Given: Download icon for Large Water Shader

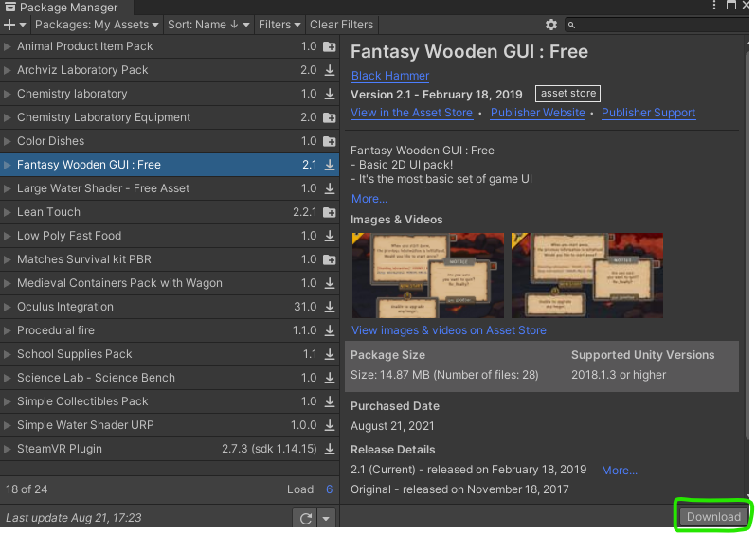Looking at the screenshot, I should tap(330, 188).
